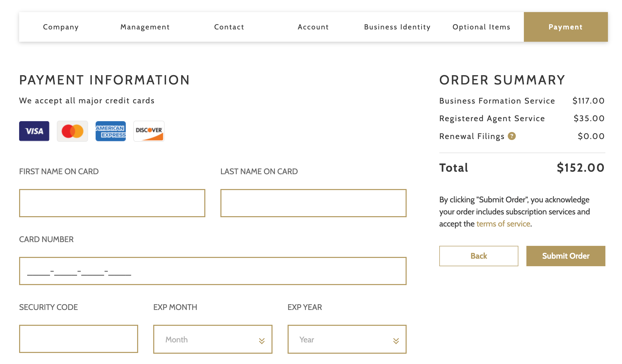This screenshot has height=364, width=622.
Task: Click the Back button
Action: tap(479, 256)
